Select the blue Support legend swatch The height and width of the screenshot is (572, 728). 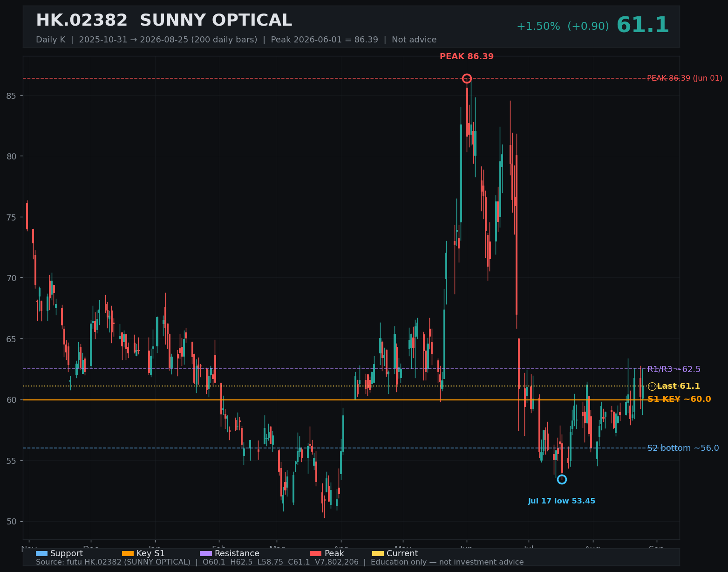pos(42,553)
